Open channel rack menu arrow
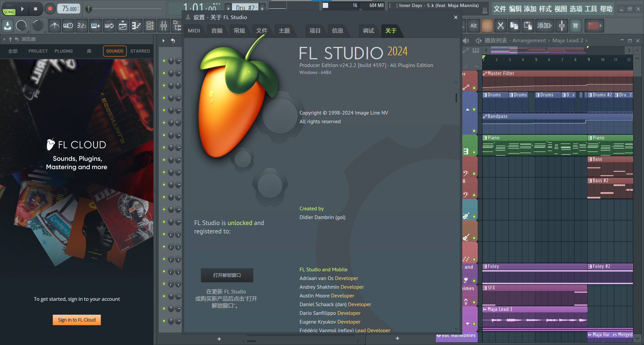Image resolution: width=644 pixels, height=345 pixels. (164, 41)
